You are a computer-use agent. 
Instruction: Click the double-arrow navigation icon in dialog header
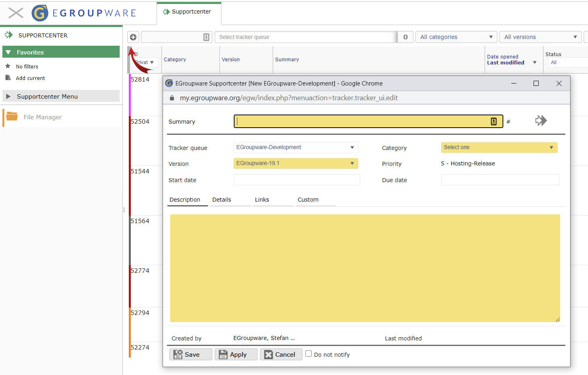[541, 120]
